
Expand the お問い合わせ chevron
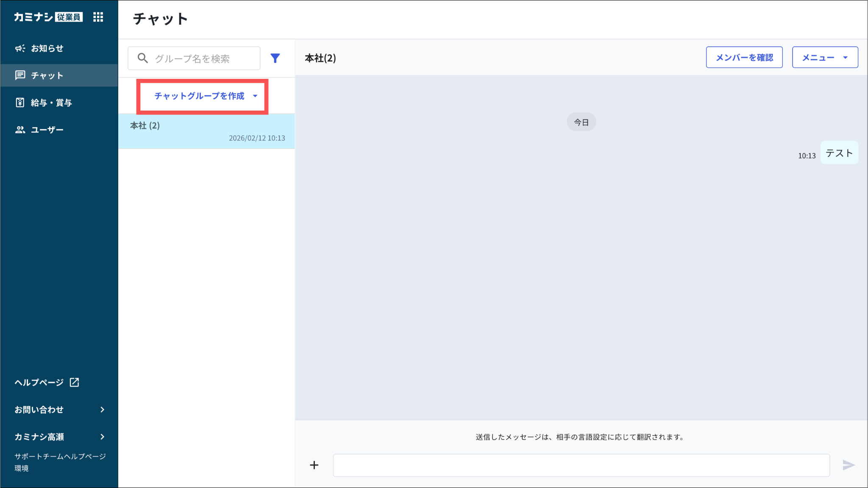tap(102, 410)
